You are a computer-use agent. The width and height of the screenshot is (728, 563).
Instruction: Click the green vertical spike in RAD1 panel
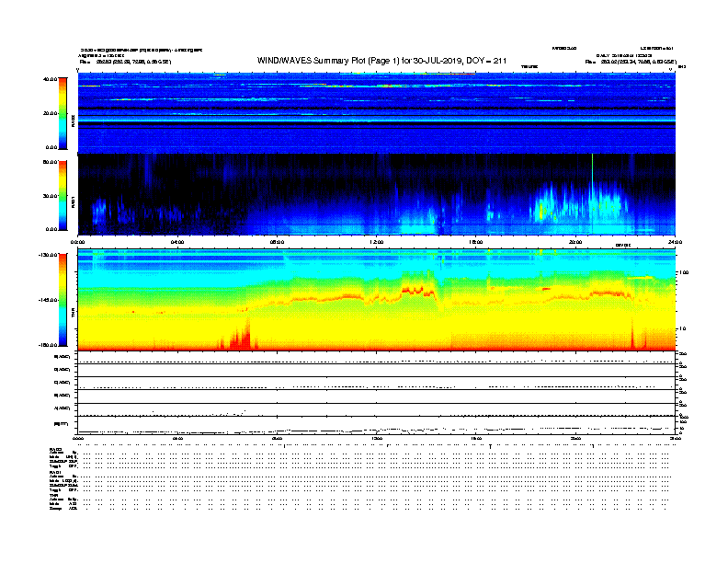592,193
